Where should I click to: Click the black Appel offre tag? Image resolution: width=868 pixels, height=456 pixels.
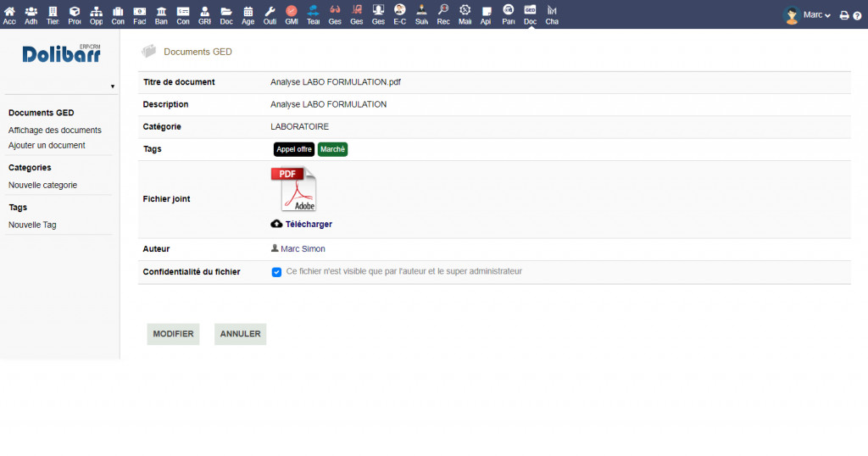[x=294, y=149]
